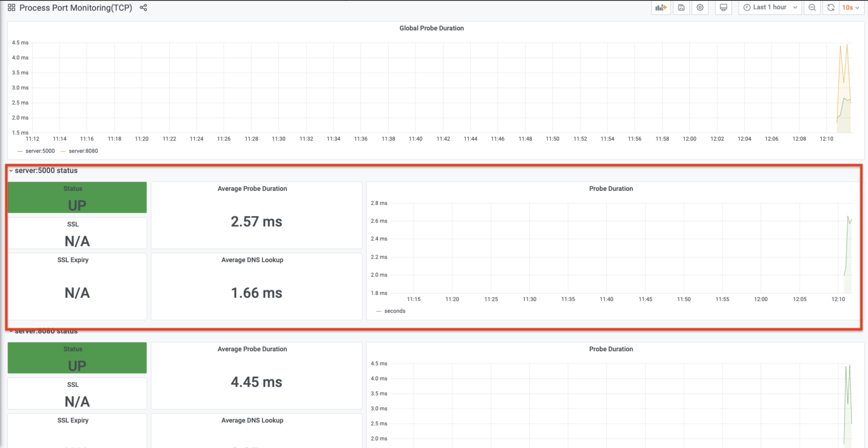This screenshot has width=868, height=448.
Task: Refresh the dashboard now
Action: click(x=831, y=7)
